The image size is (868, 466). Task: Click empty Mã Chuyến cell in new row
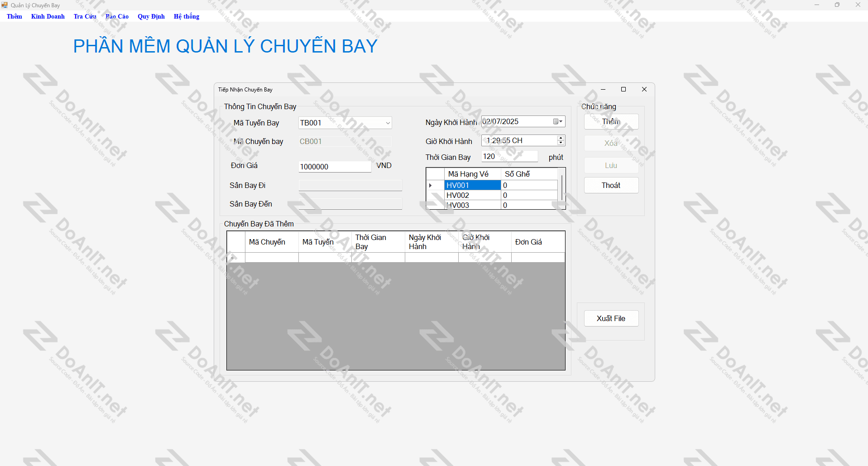272,258
